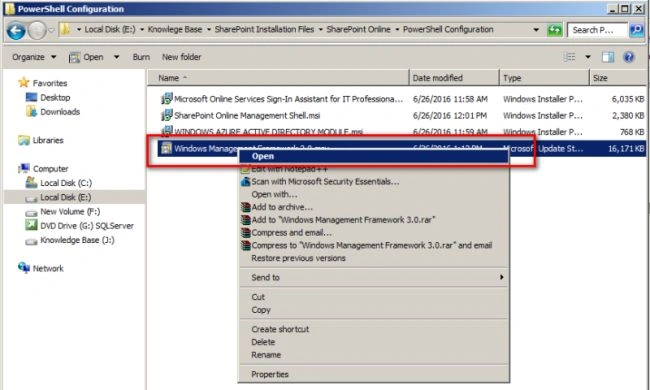Screen dimensions: 650x390
Task: Choose Delete from the context menu
Action: coord(374,342)
